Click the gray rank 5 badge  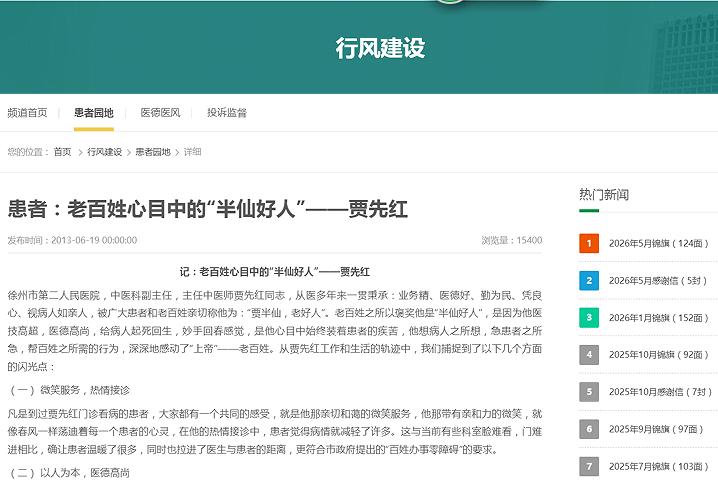pos(589,392)
